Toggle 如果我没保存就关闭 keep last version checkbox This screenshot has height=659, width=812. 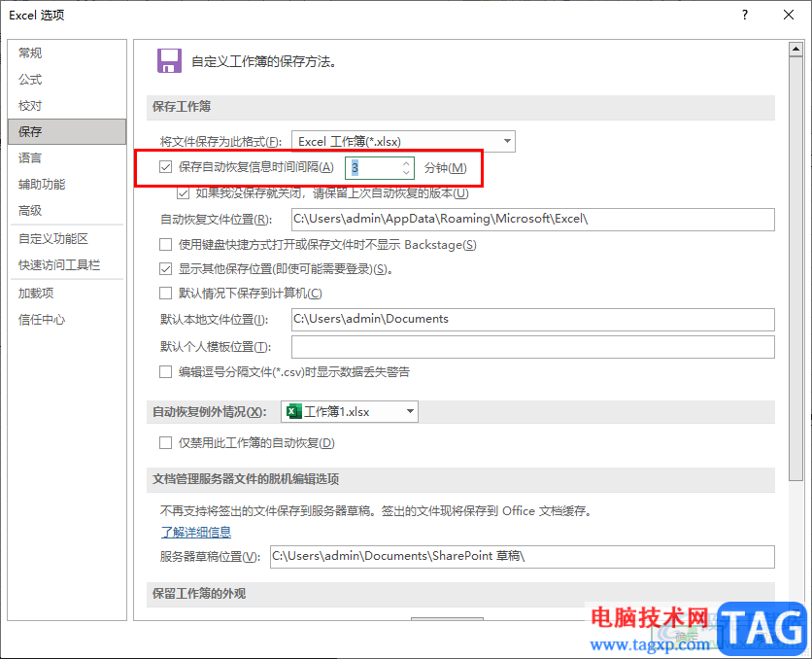[183, 193]
